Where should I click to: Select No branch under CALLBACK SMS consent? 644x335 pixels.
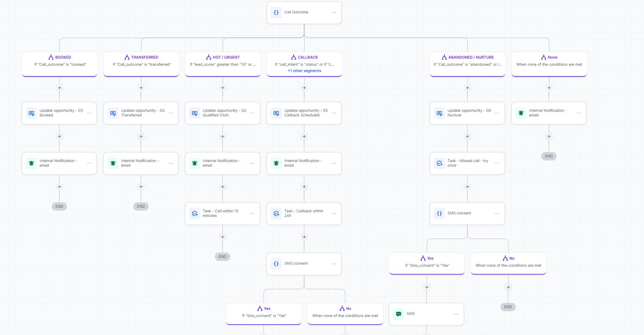345,314
